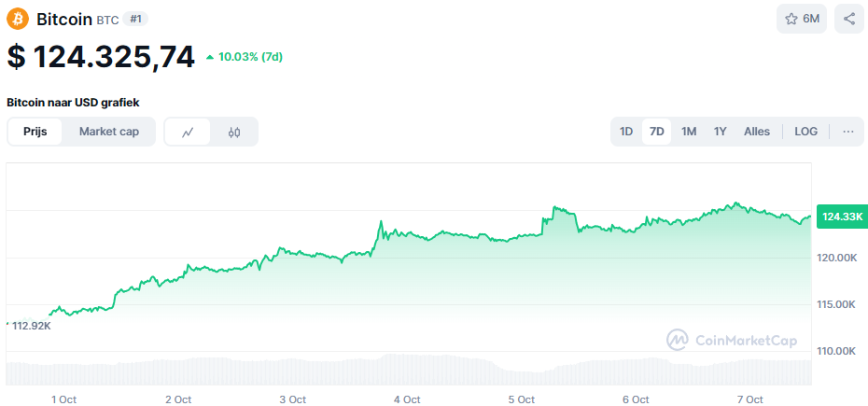Click the 112.92K starting price label
The image size is (868, 406).
tap(32, 326)
